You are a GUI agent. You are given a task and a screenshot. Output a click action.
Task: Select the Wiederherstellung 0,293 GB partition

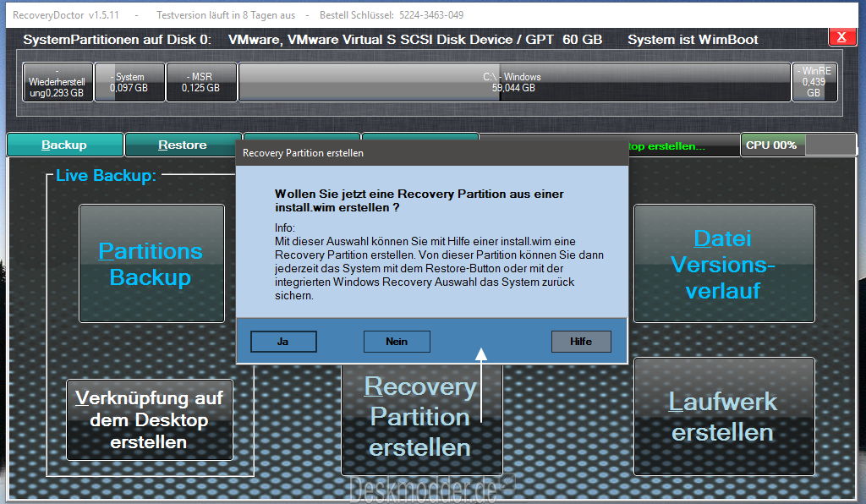coord(57,82)
